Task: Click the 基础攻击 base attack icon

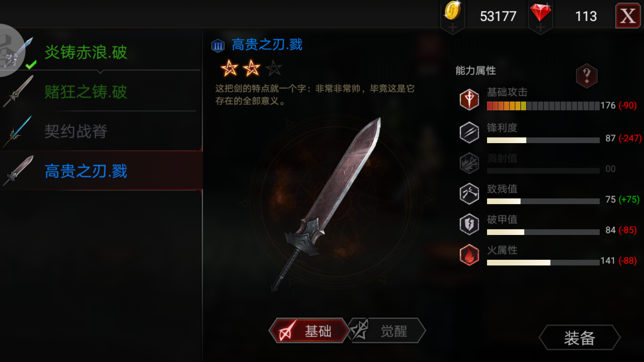Action: pos(469,100)
